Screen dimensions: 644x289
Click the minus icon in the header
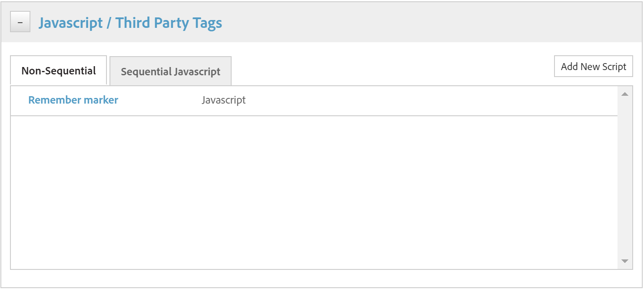point(20,22)
